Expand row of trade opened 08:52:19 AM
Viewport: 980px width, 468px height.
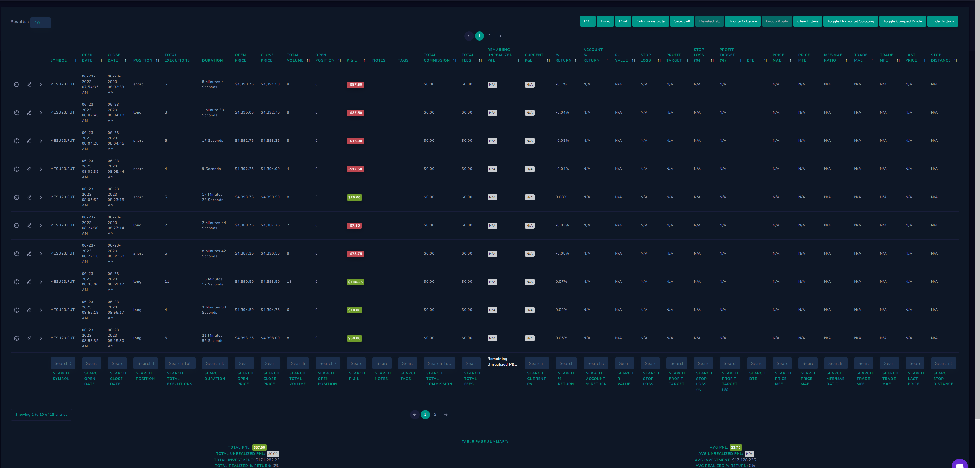[41, 310]
